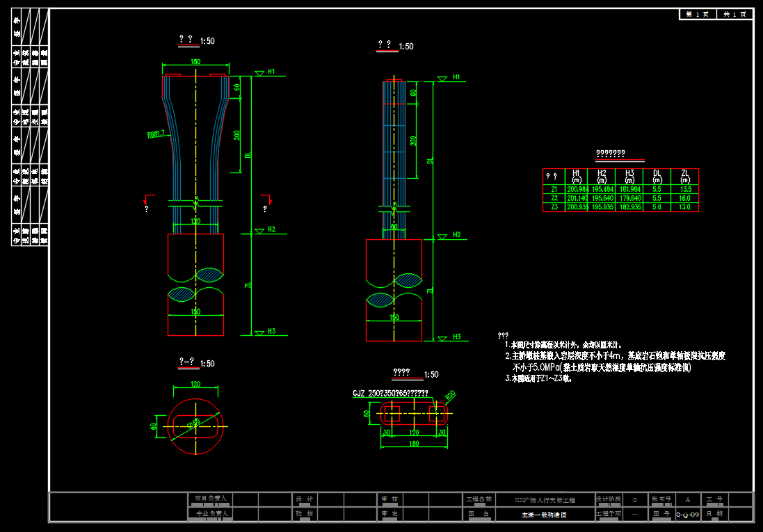Select the R150 diameter label in the circular section
The image size is (763, 532).
pos(193,424)
